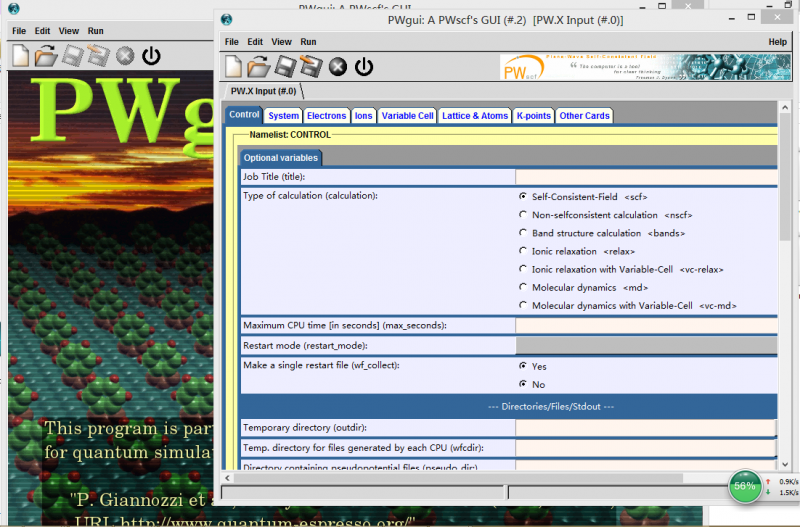Click the Optional variables section tab
Viewport: 800px width, 527px height.
click(x=281, y=158)
